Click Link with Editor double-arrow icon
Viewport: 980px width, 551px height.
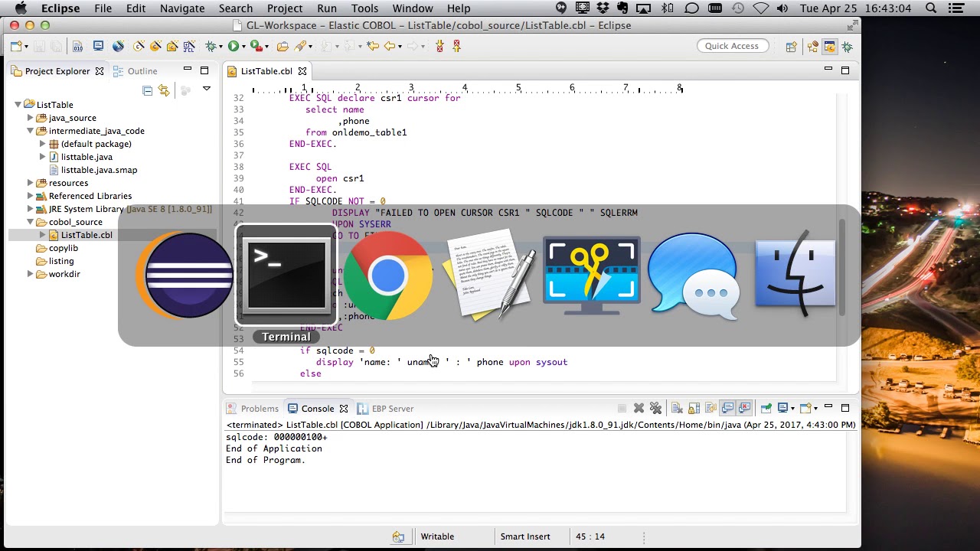coord(164,90)
